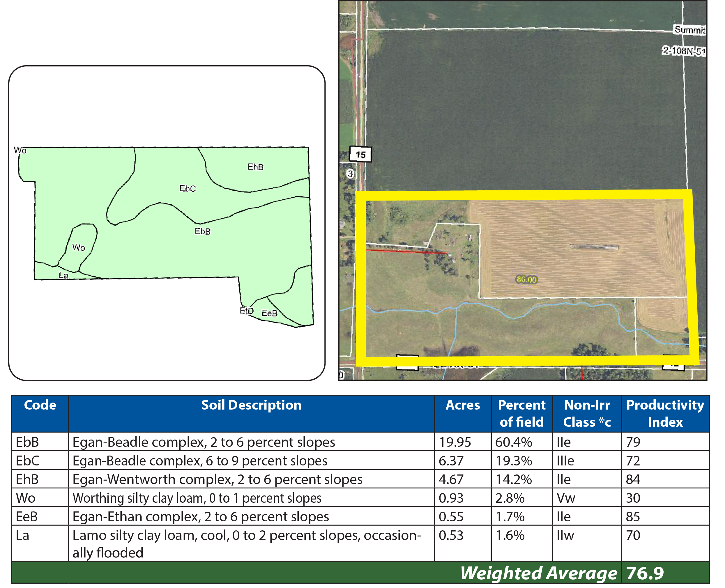This screenshot has width=725, height=588.
Task: Click the 80.00 acreage label
Action: 526,279
